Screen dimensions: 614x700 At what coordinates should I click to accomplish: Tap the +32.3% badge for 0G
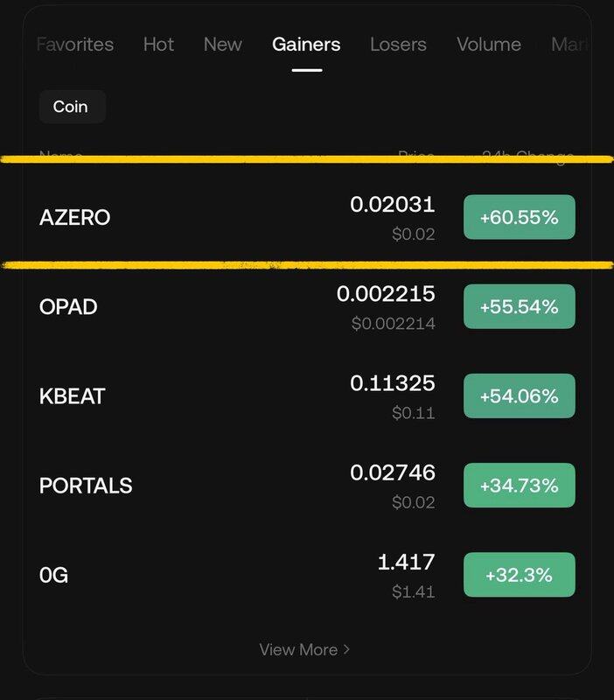(x=519, y=574)
